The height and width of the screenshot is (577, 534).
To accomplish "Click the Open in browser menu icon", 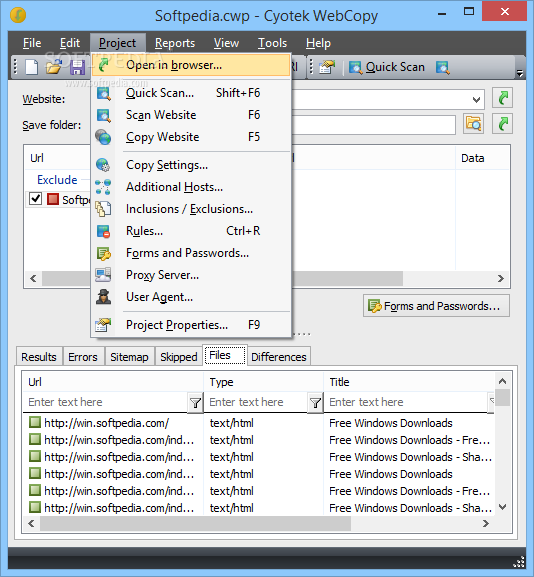I will click(103, 65).
